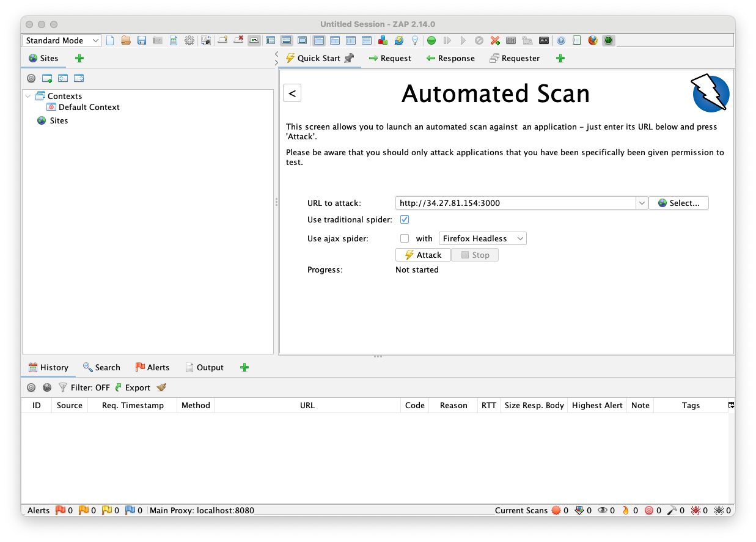Collapse the Contexts tree node
The image size is (756, 542).
click(28, 96)
